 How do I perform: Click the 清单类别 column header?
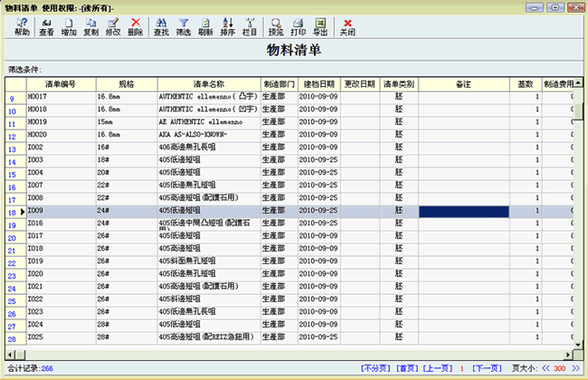click(399, 84)
